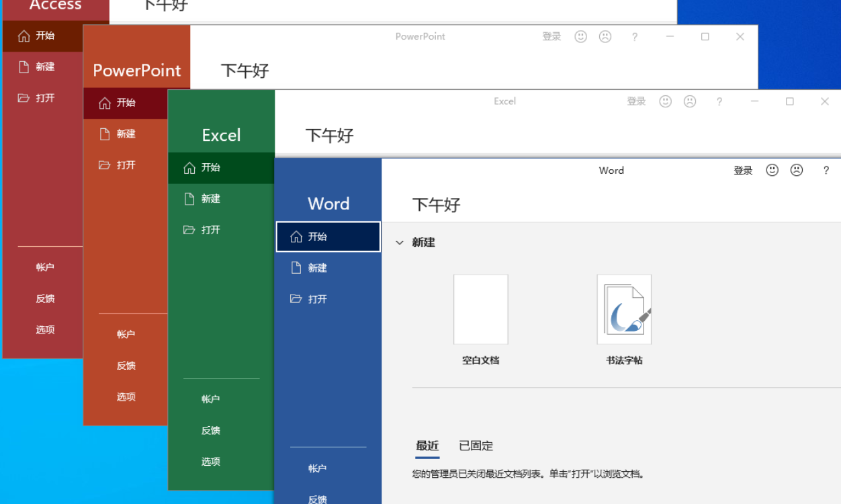
Task: Open 反馈 in the Excel sidebar
Action: coord(210,431)
